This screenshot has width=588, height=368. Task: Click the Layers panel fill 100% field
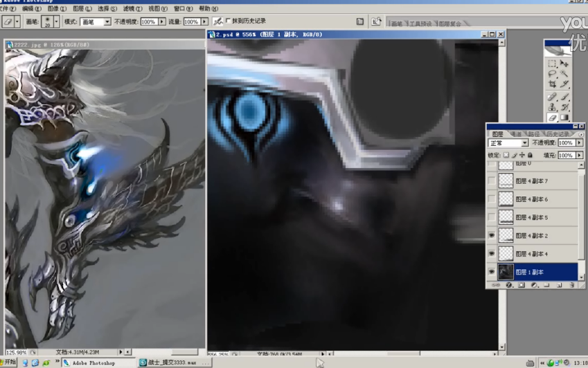point(567,155)
